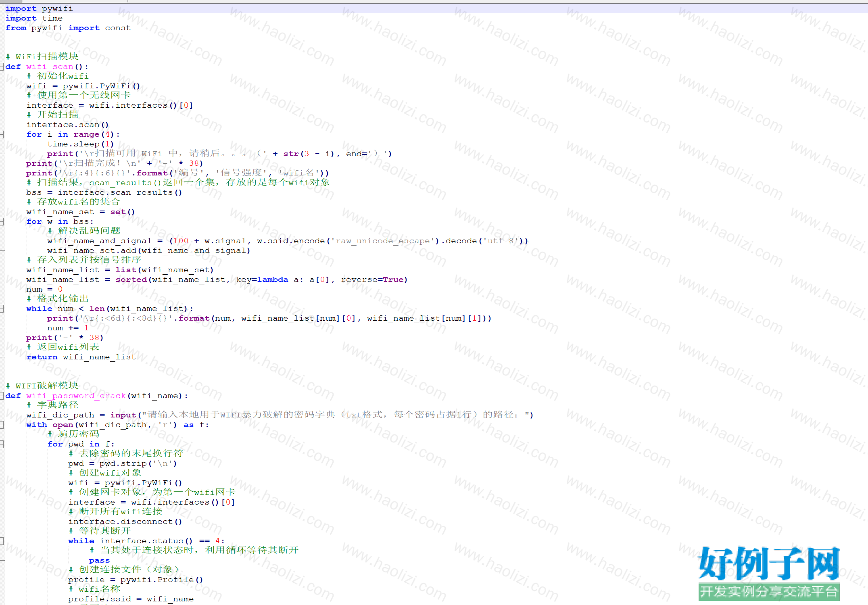Click the comment '# 创建wifi对象'
The height and width of the screenshot is (605, 868).
click(105, 473)
